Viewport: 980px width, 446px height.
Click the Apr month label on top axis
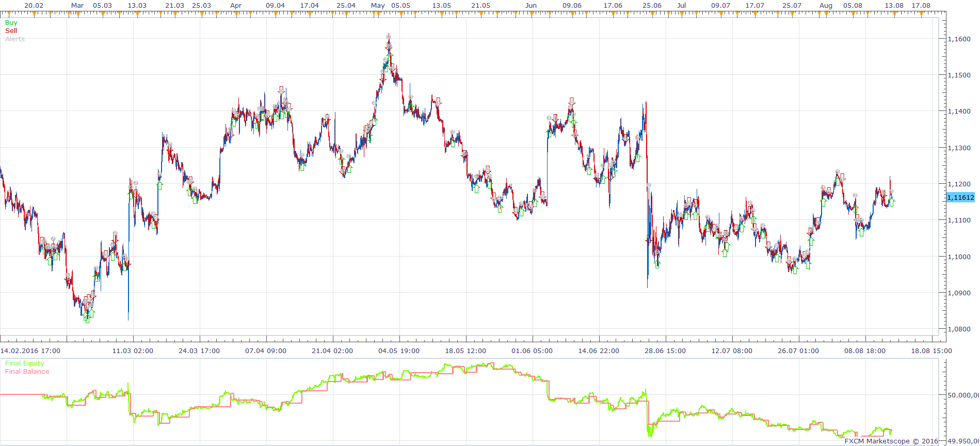tap(236, 6)
